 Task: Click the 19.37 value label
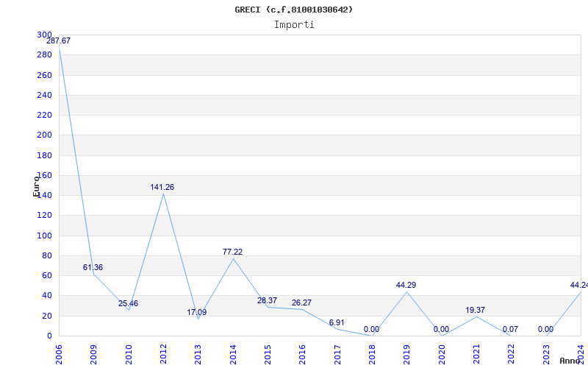click(x=476, y=311)
